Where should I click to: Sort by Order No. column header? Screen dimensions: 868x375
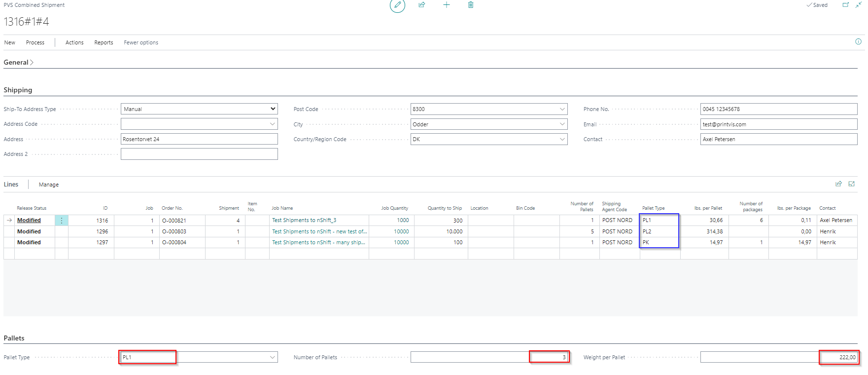pyautogui.click(x=172, y=208)
